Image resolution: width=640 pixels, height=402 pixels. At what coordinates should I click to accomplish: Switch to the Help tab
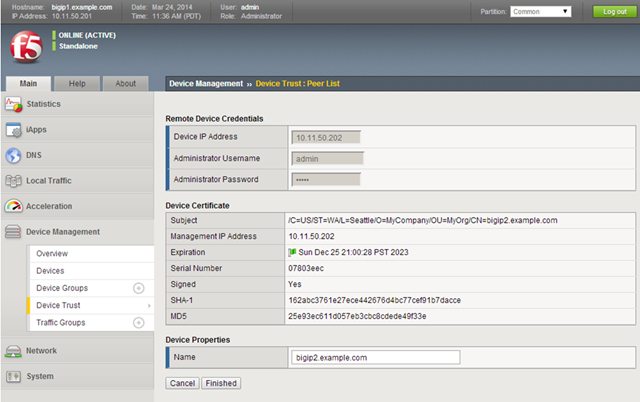76,84
